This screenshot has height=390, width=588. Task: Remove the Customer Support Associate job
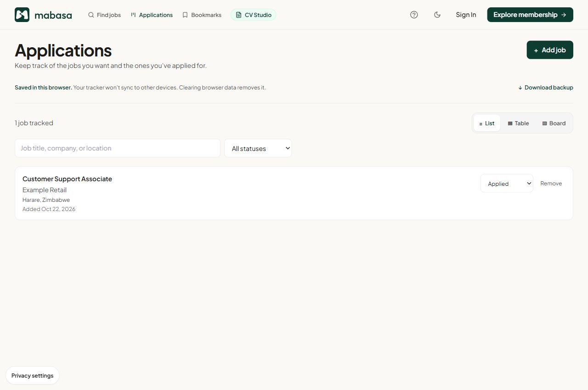coord(551,184)
